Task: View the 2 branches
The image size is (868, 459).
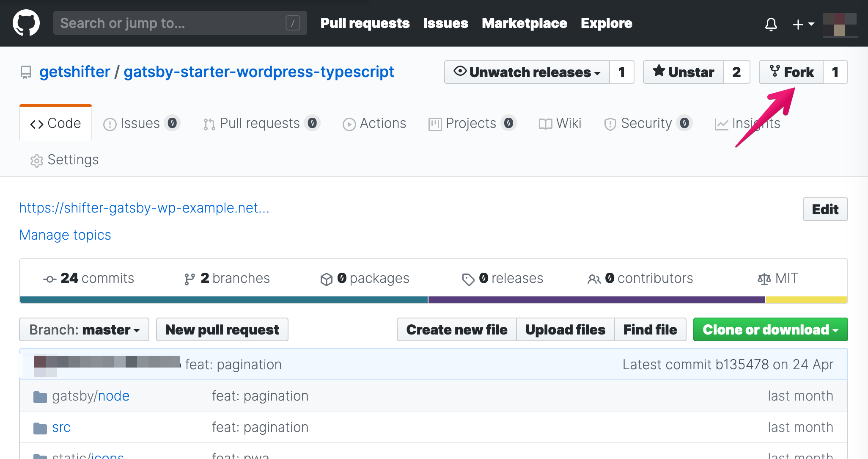Action: (227, 278)
